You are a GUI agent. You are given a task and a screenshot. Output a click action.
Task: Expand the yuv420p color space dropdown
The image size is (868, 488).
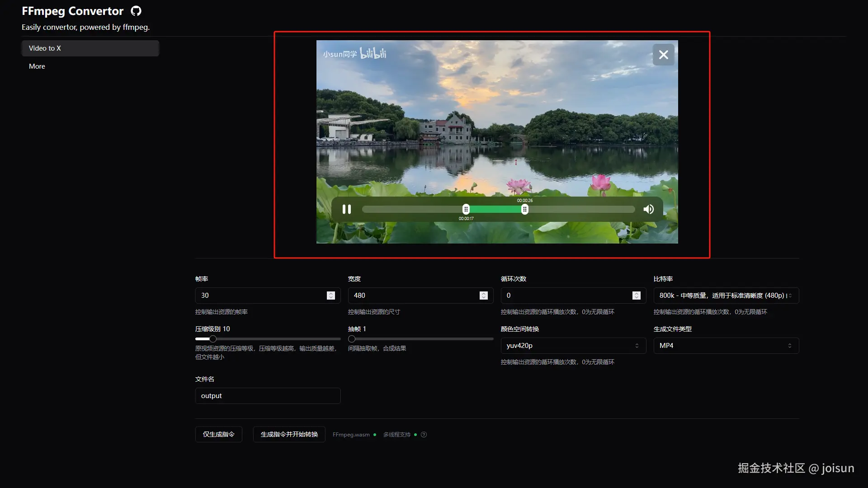click(573, 346)
